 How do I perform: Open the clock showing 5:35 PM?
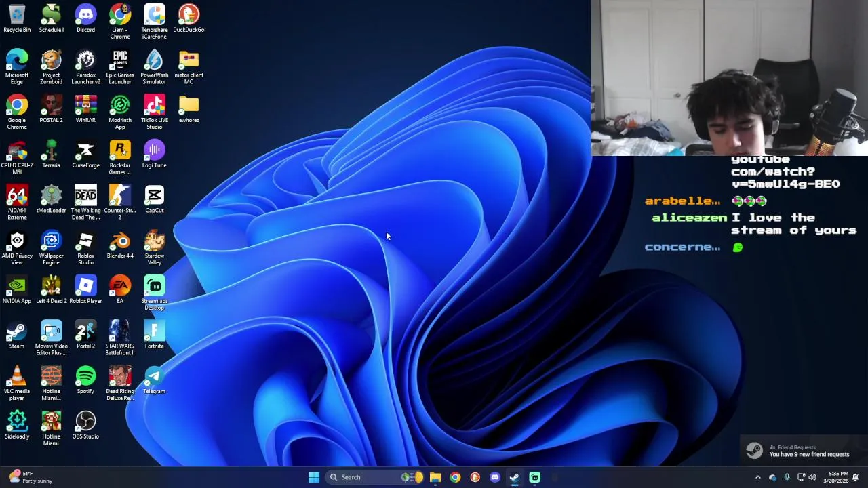pyautogui.click(x=837, y=477)
